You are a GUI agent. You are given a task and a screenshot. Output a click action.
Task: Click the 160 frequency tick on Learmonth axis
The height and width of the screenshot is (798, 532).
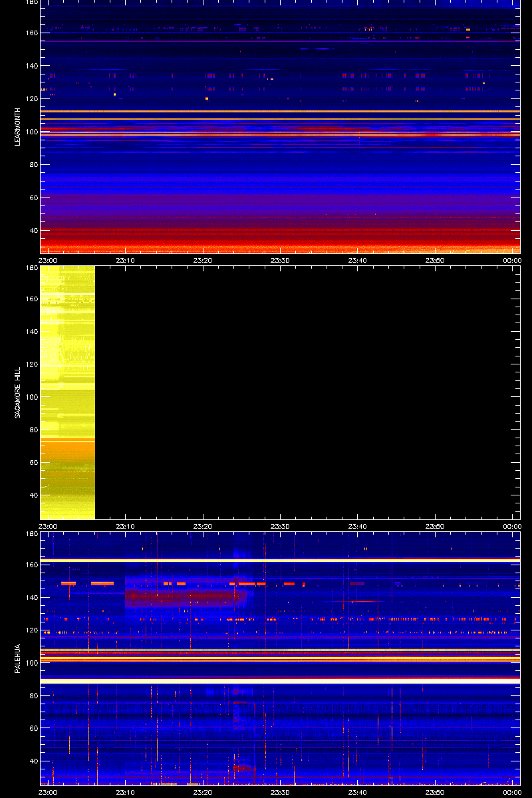pos(31,33)
